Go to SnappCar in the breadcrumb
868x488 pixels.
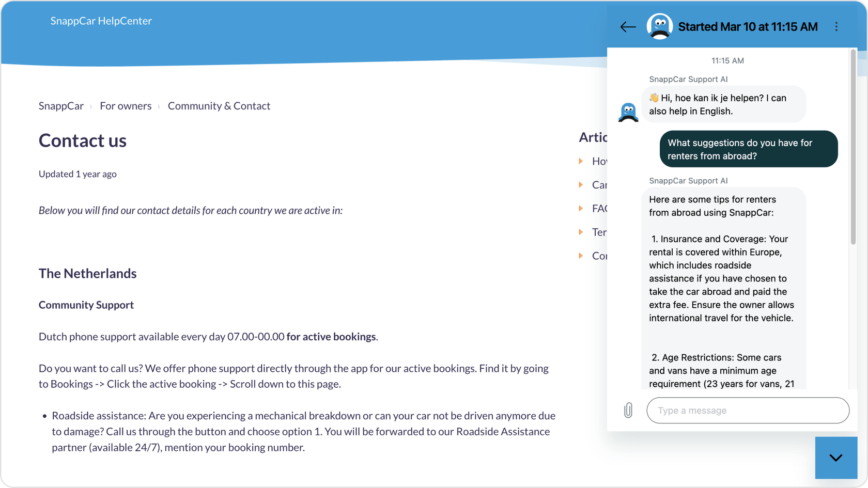[x=61, y=106]
